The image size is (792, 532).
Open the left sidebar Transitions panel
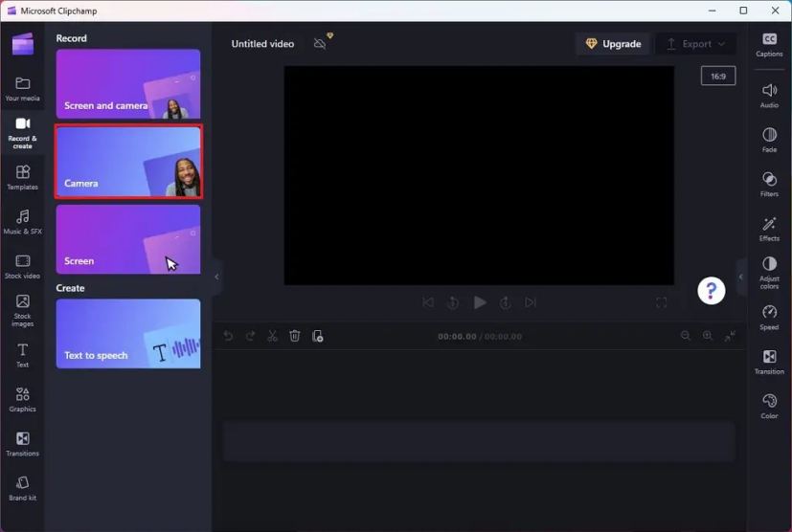22,444
